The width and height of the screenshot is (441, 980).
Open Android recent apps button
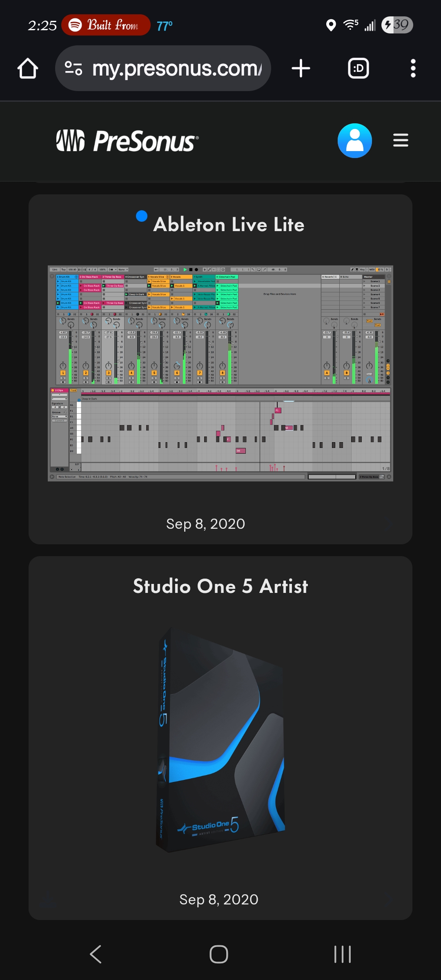point(343,954)
